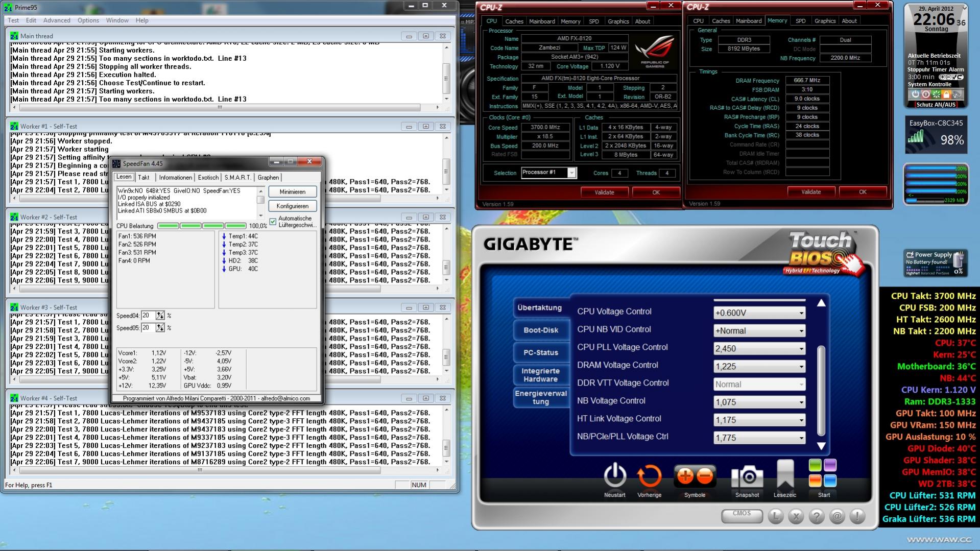The height and width of the screenshot is (551, 980).
Task: Click OK in the CPU-Z Memory window
Action: pos(863,192)
